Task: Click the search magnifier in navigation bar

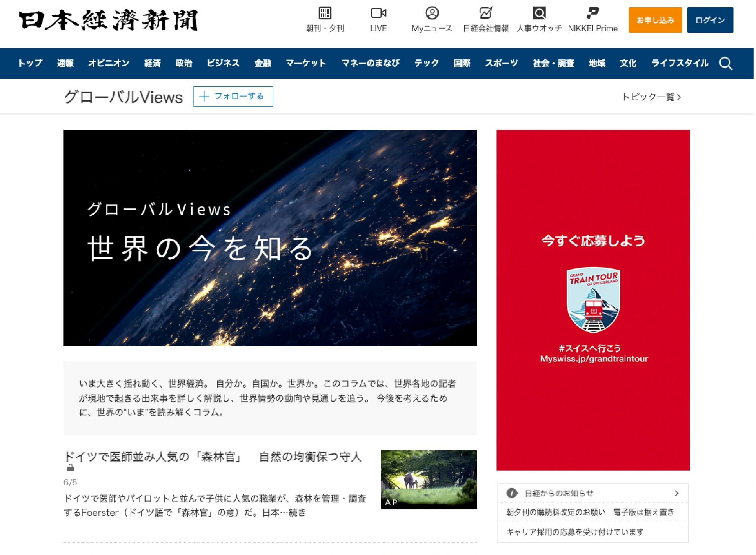Action: (726, 63)
